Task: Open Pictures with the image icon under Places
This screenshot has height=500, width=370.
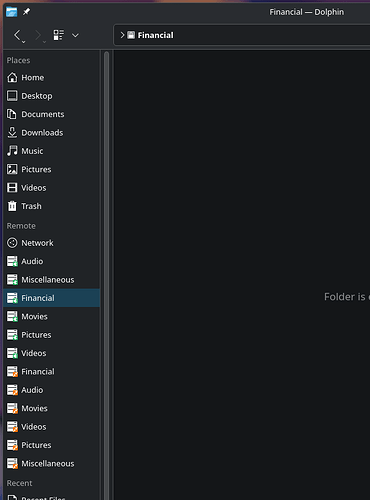Action: [51, 169]
